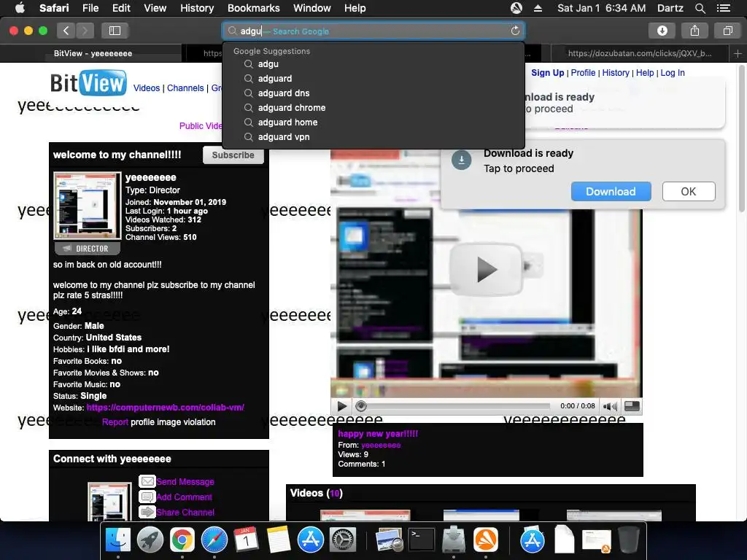Open Notes from the Dock
Screen dimensions: 747x560
tap(278, 540)
